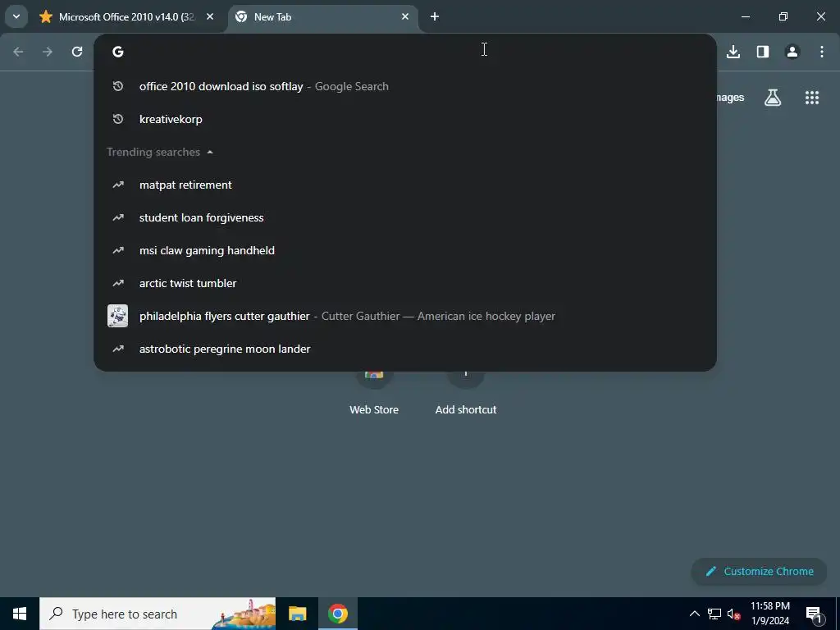This screenshot has width=840, height=630.
Task: Toggle the side panel icon
Action: click(x=762, y=52)
